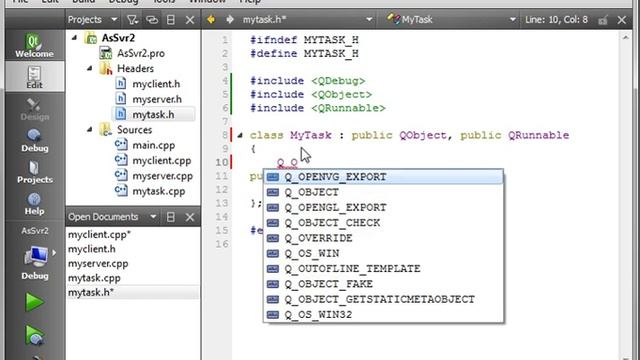Click the QObject base class name
Image resolution: width=640 pixels, height=360 pixels.
click(x=423, y=135)
